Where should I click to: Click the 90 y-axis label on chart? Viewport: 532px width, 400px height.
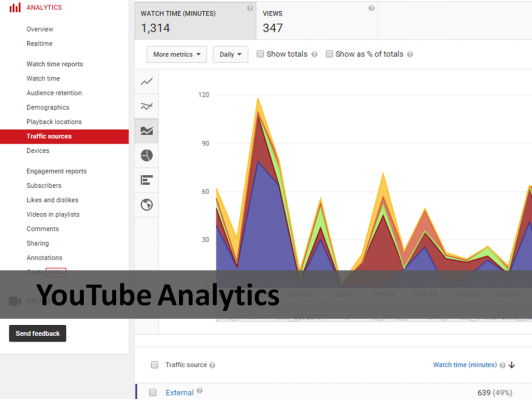click(205, 144)
